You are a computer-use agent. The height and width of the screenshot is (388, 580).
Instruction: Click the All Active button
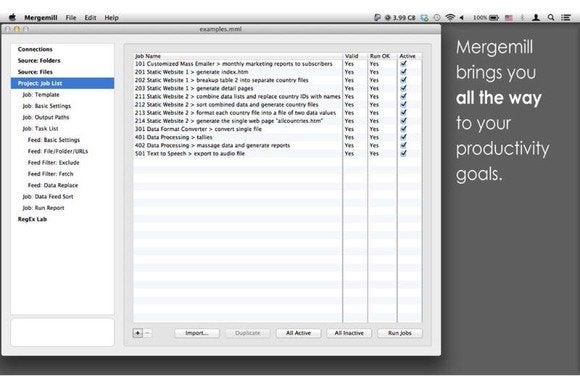298,333
